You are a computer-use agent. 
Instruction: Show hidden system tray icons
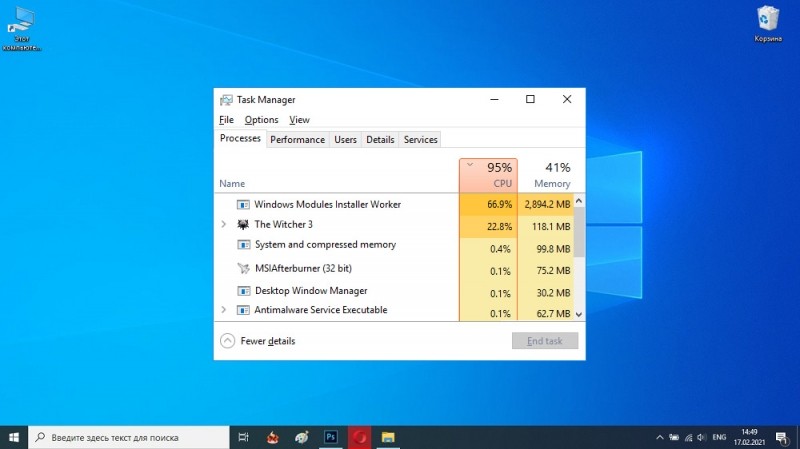point(660,437)
